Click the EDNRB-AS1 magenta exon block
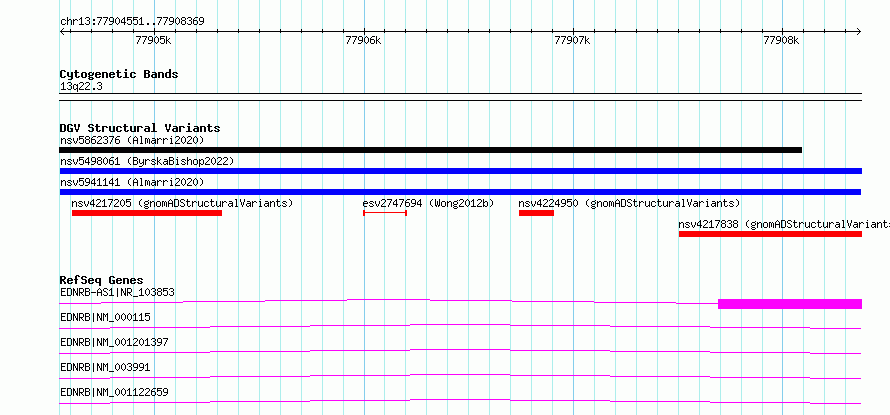Screen dimensions: 890x415 [790, 304]
